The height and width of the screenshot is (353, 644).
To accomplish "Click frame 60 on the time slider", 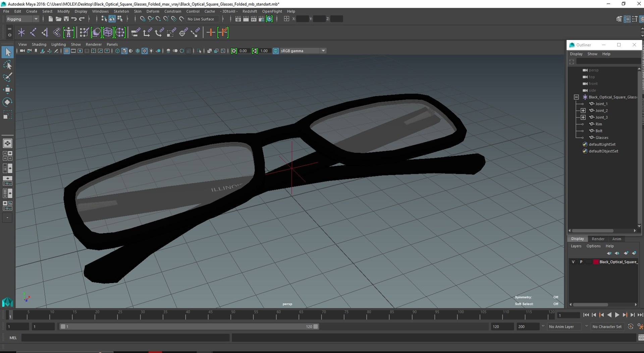I will pos(278,315).
